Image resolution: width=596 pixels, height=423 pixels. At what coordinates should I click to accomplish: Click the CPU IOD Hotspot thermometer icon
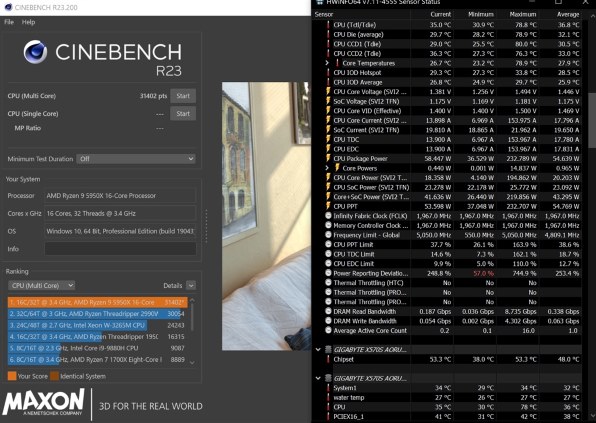[328, 72]
